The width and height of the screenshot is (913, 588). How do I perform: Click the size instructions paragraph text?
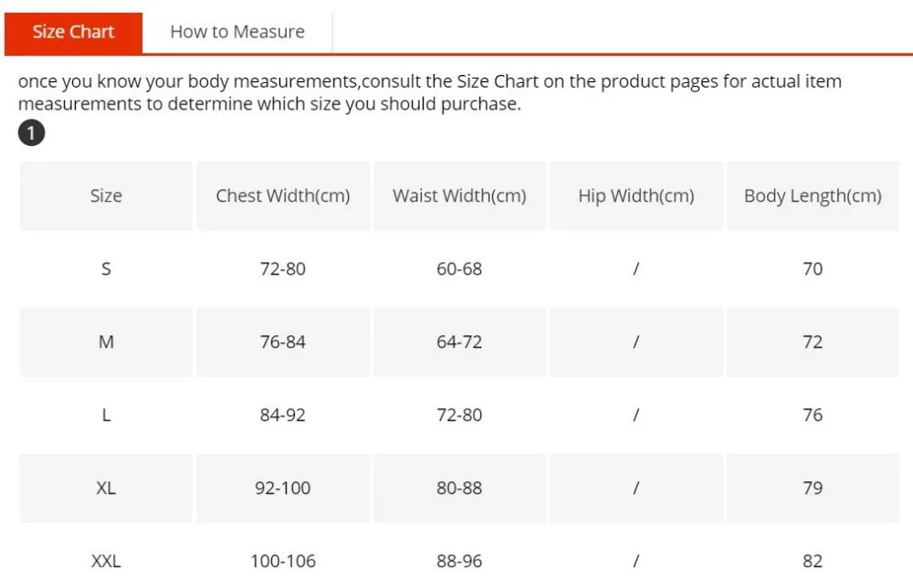point(430,92)
